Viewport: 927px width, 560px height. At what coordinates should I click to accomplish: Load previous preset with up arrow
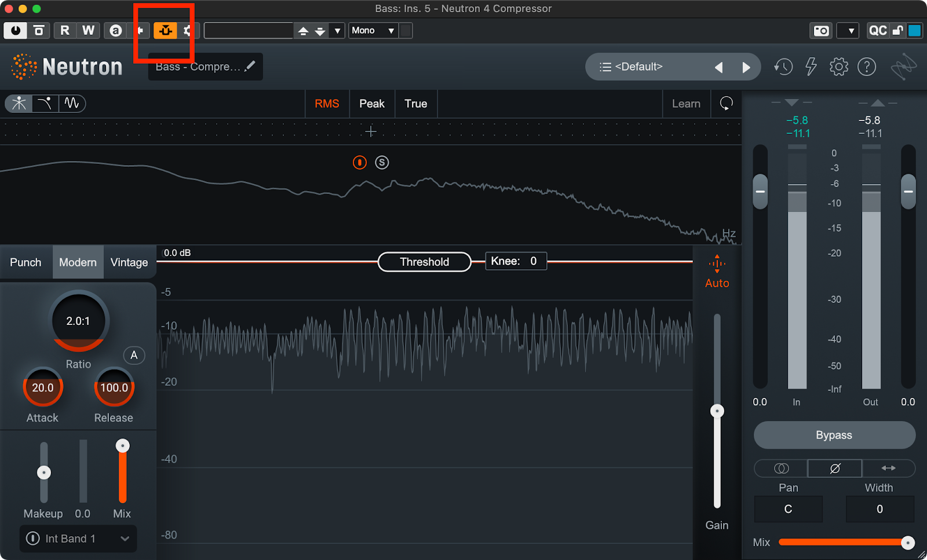click(x=303, y=31)
